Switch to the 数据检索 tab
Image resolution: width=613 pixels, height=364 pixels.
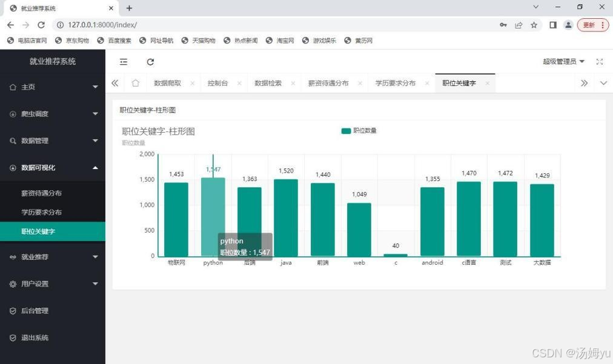[x=268, y=84]
